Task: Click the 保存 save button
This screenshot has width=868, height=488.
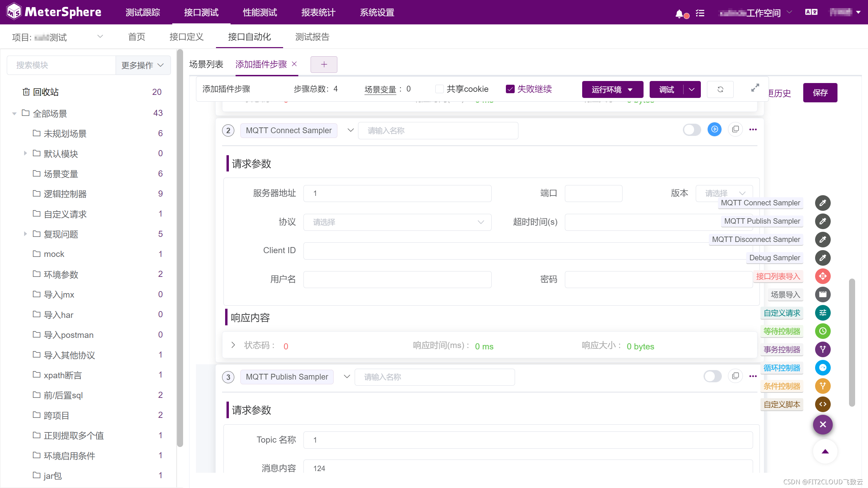Action: 820,93
